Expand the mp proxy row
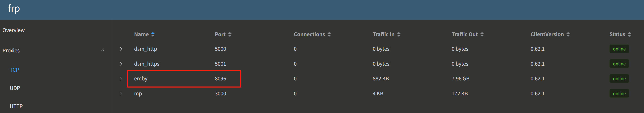Screen dimensions: 644x113 [x=121, y=93]
